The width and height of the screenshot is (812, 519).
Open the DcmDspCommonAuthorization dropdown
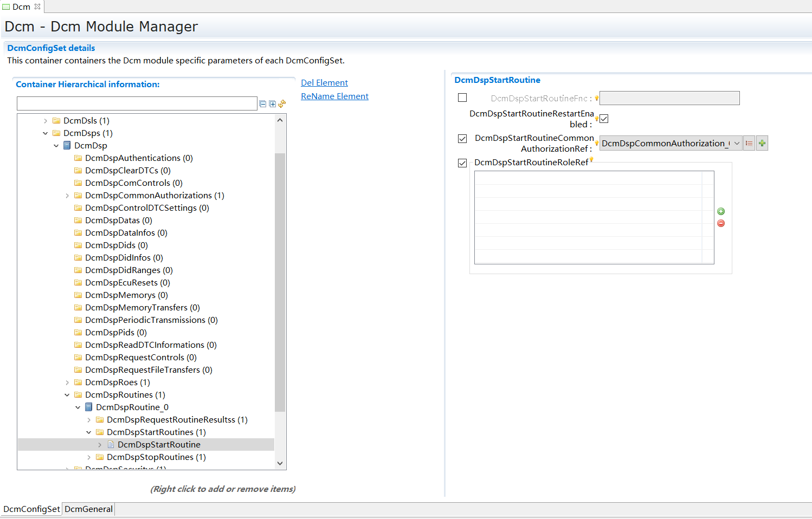[736, 144]
